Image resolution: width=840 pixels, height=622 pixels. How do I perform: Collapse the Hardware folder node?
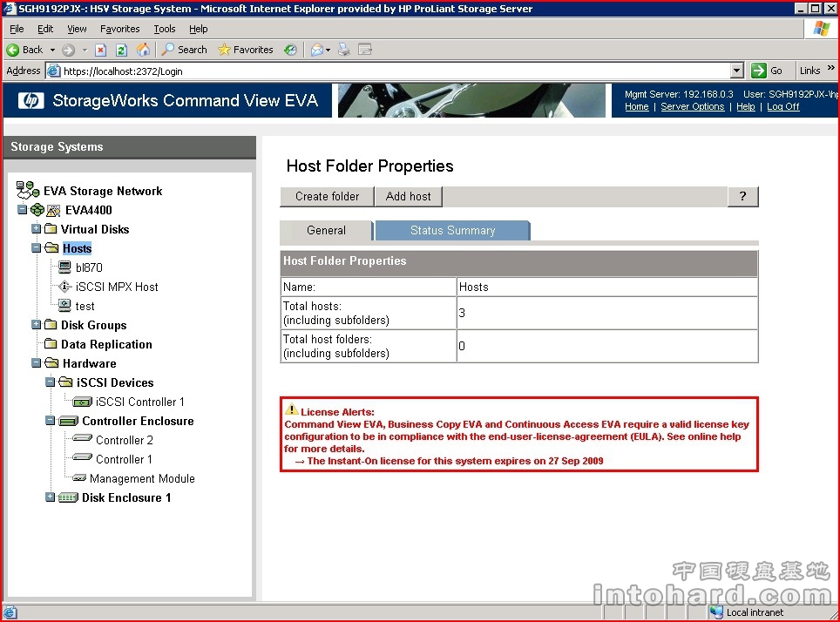click(x=36, y=363)
